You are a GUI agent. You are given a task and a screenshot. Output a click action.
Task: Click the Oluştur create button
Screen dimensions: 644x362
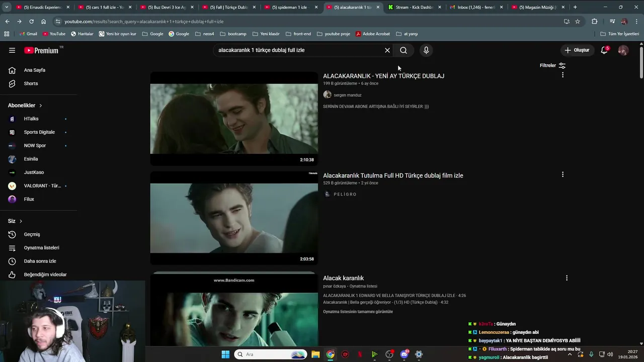[x=577, y=50]
